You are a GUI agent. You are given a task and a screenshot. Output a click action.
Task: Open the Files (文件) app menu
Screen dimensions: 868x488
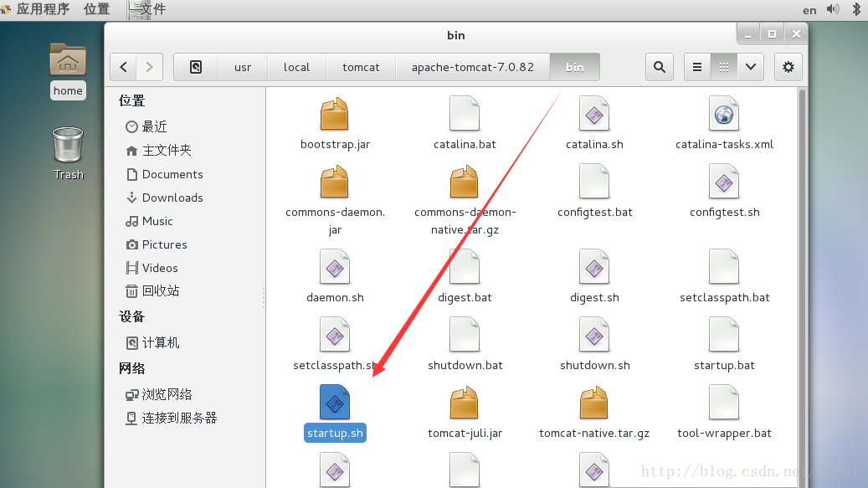click(x=147, y=9)
